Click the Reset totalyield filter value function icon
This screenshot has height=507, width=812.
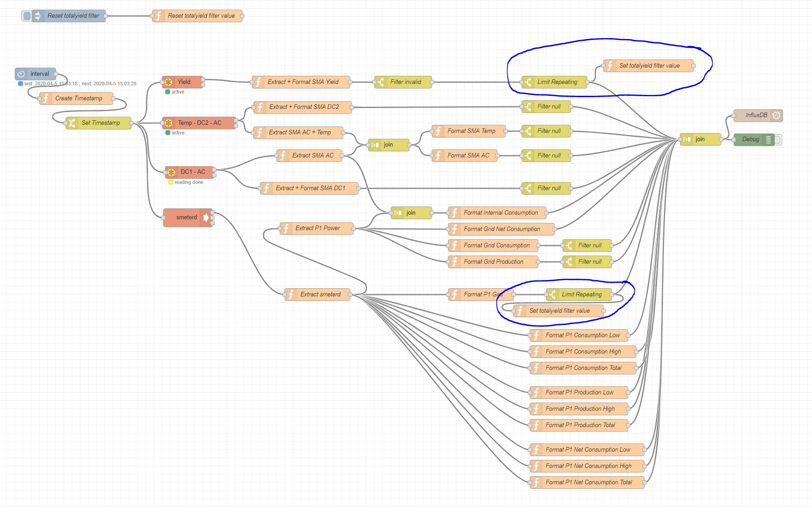click(x=158, y=16)
